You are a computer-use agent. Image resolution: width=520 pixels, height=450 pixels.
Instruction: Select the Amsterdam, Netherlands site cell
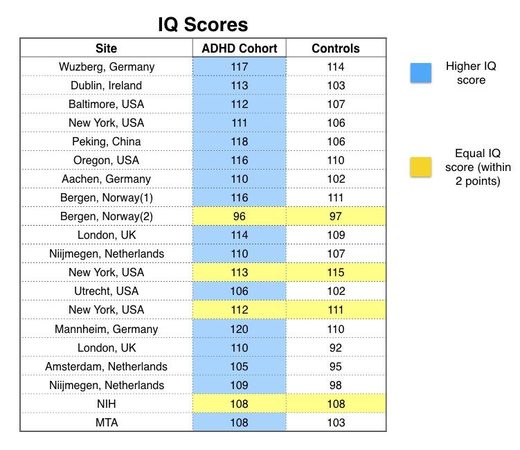tap(106, 367)
